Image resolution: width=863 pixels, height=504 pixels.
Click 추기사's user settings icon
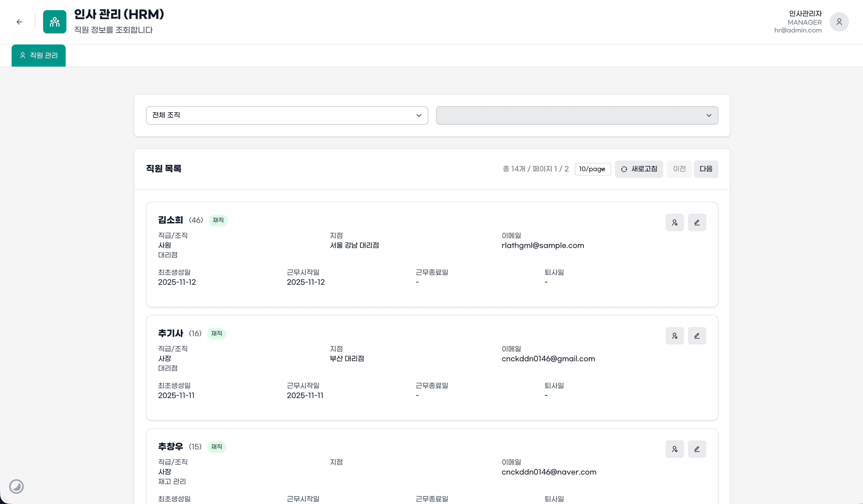click(674, 336)
